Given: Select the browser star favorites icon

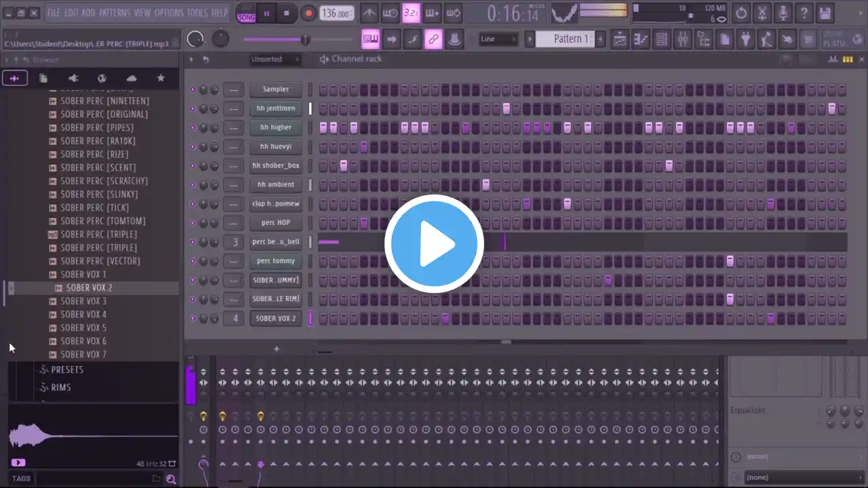Looking at the screenshot, I should pyautogui.click(x=161, y=78).
